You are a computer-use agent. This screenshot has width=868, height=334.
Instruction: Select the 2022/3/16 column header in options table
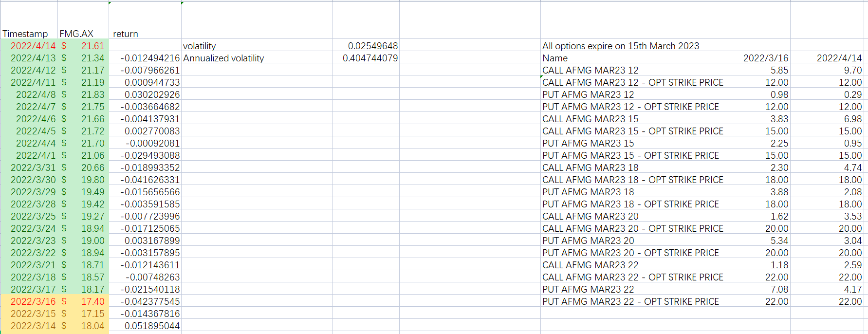coord(760,58)
